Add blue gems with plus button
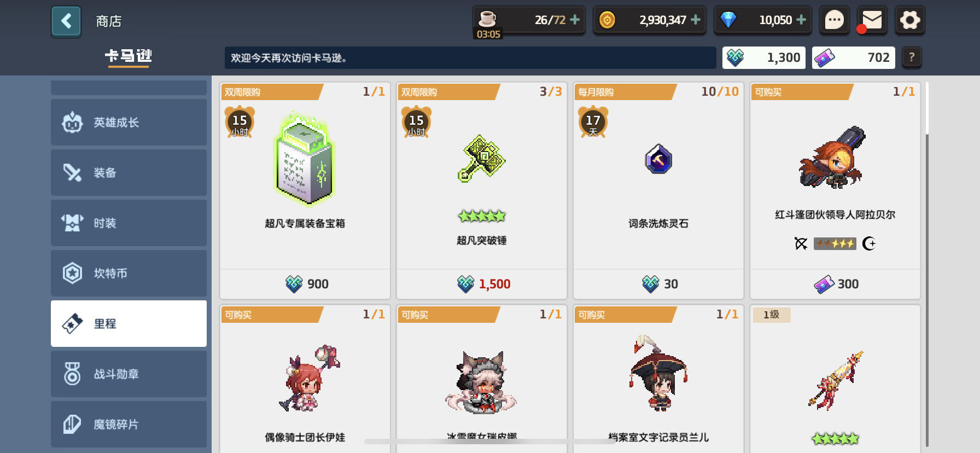The width and height of the screenshot is (980, 453). (x=801, y=20)
